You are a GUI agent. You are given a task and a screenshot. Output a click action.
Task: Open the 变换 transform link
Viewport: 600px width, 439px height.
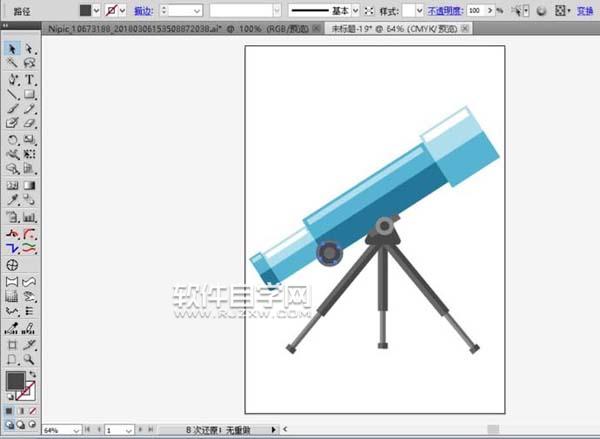coord(586,10)
